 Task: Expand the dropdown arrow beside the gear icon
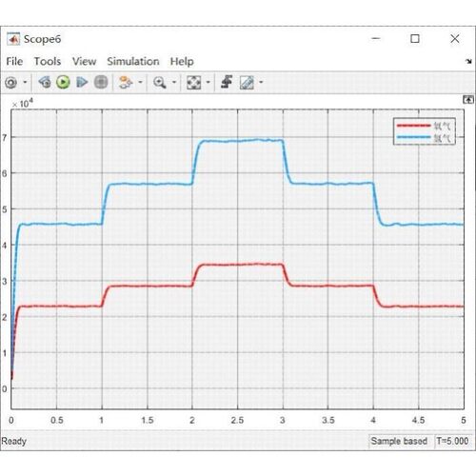[25, 83]
